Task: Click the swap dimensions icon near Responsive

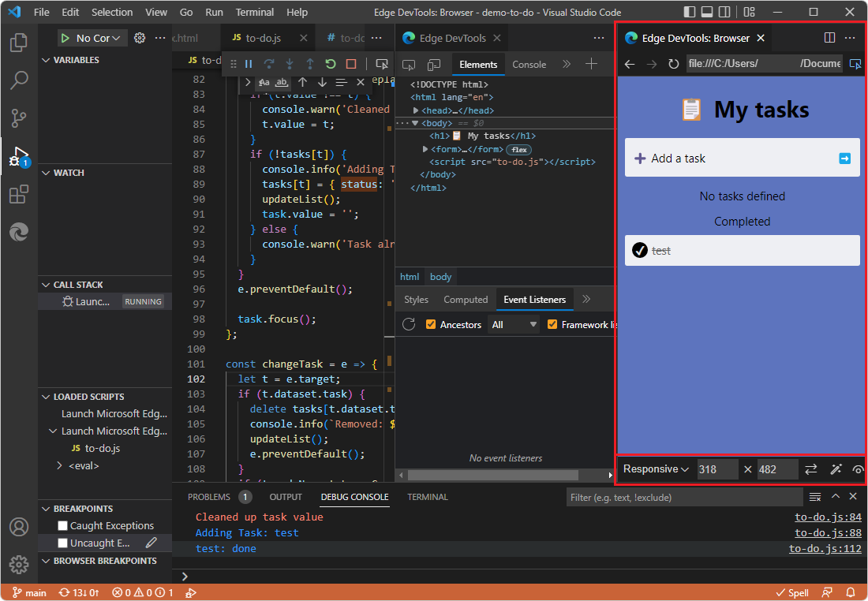Action: point(810,469)
